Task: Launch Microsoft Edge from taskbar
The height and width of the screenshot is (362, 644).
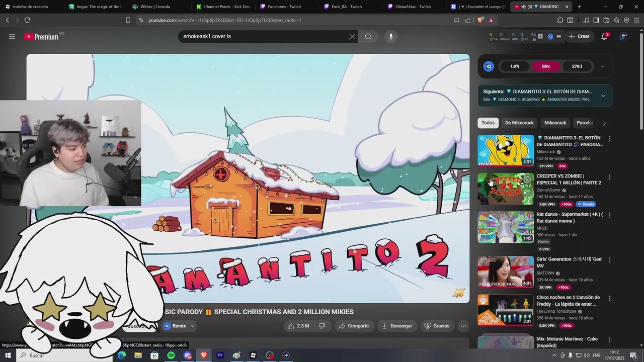Action: click(x=122, y=355)
